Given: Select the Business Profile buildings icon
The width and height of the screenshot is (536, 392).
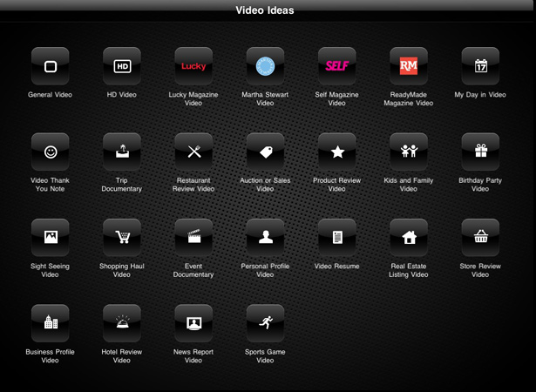Looking at the screenshot, I should point(51,323).
